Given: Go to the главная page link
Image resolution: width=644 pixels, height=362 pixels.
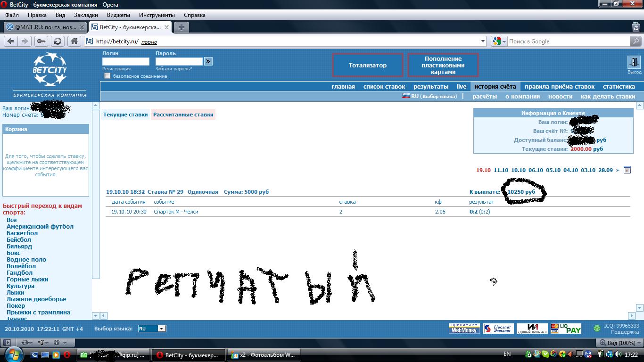Looking at the screenshot, I should (x=343, y=87).
